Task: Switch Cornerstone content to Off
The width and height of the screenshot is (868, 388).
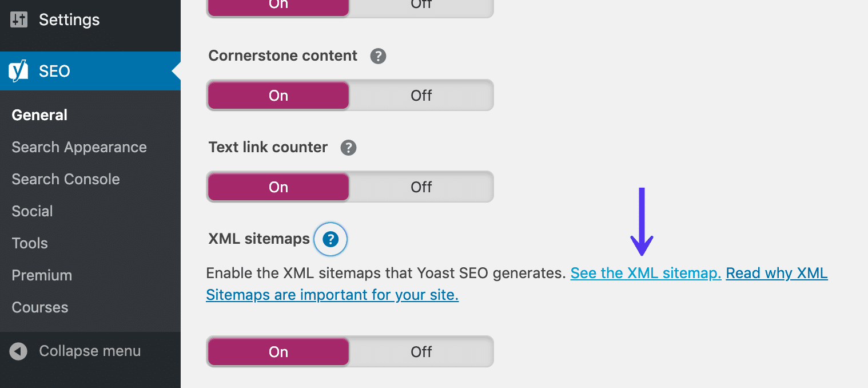Action: 421,95
